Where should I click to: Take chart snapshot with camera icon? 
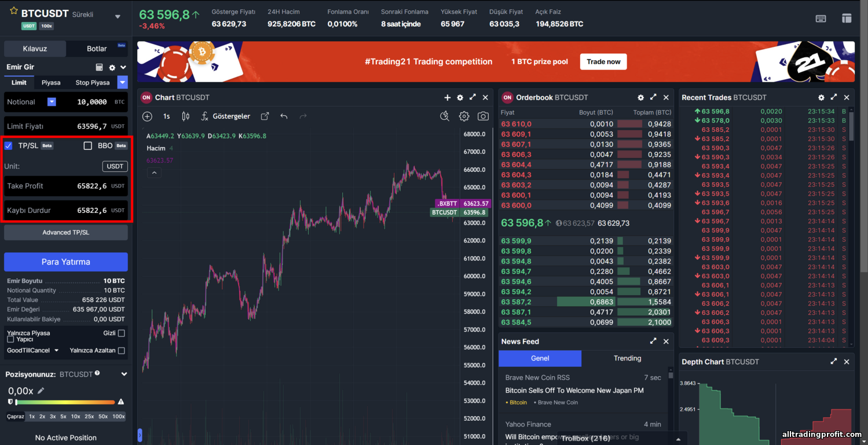(x=483, y=116)
